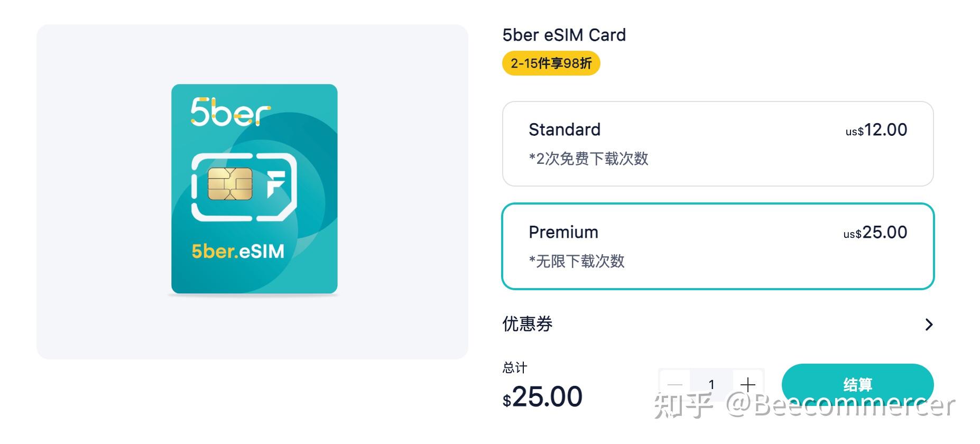Click the us$12.00 price label
Viewport: 980px width, 444px height.
(875, 129)
